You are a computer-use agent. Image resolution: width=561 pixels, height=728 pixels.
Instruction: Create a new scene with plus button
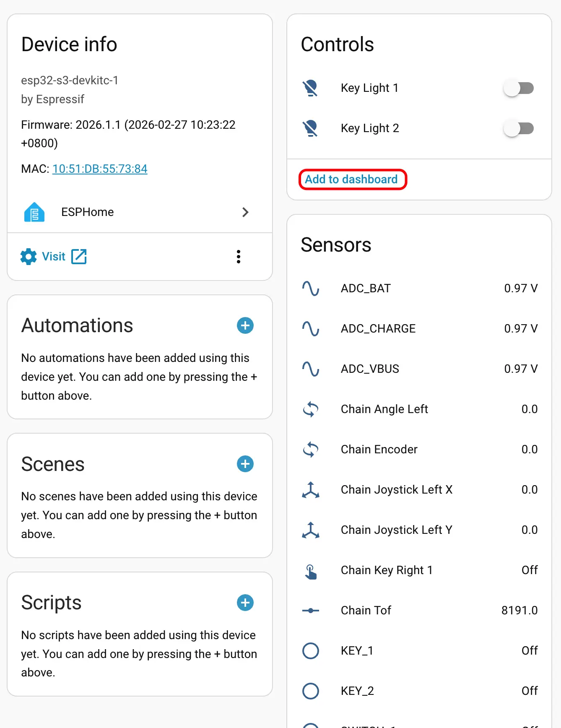click(x=245, y=464)
